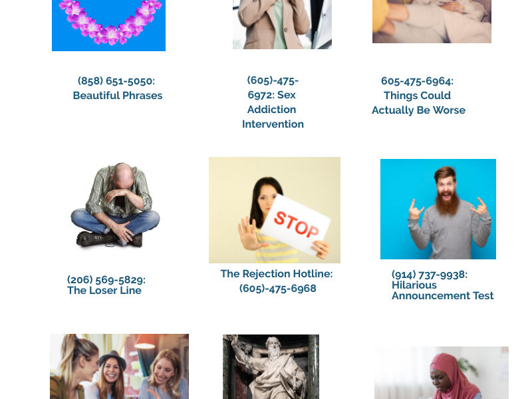Open the woman holding STOP sign image
532x399 pixels.
[x=275, y=210]
